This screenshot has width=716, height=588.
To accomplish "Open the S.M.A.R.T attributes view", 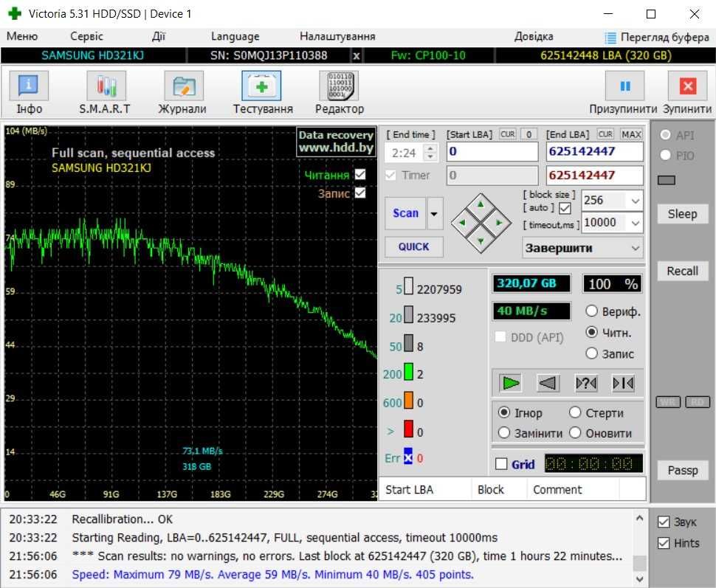I will [106, 86].
